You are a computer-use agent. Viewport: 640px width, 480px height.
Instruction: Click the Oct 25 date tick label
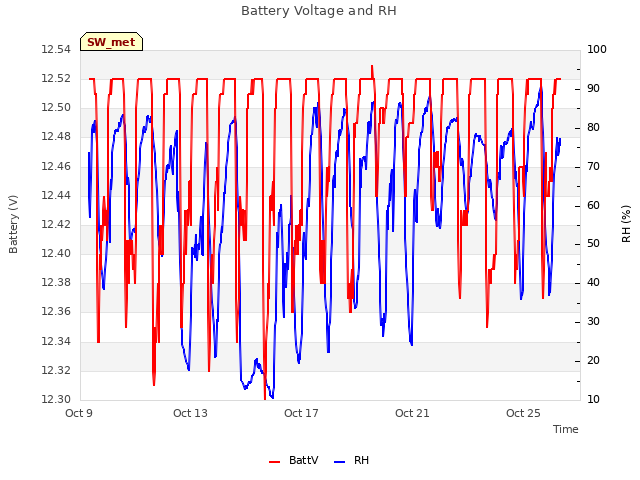(x=523, y=413)
